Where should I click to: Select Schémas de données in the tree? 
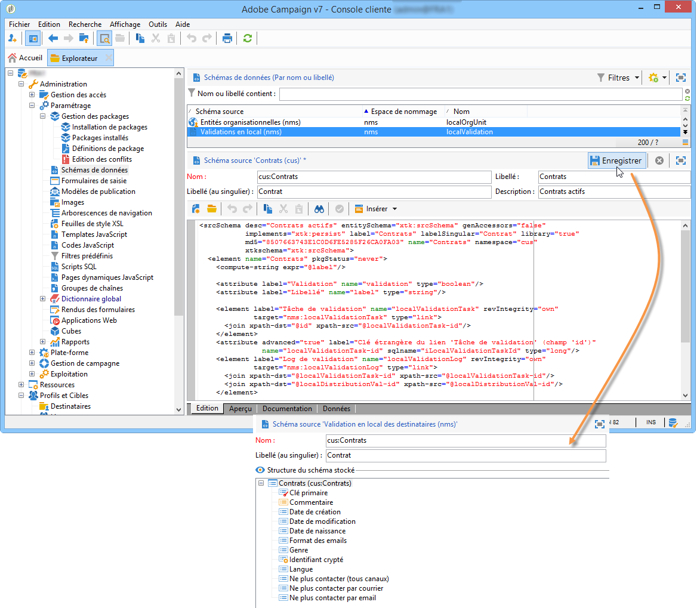(x=94, y=170)
